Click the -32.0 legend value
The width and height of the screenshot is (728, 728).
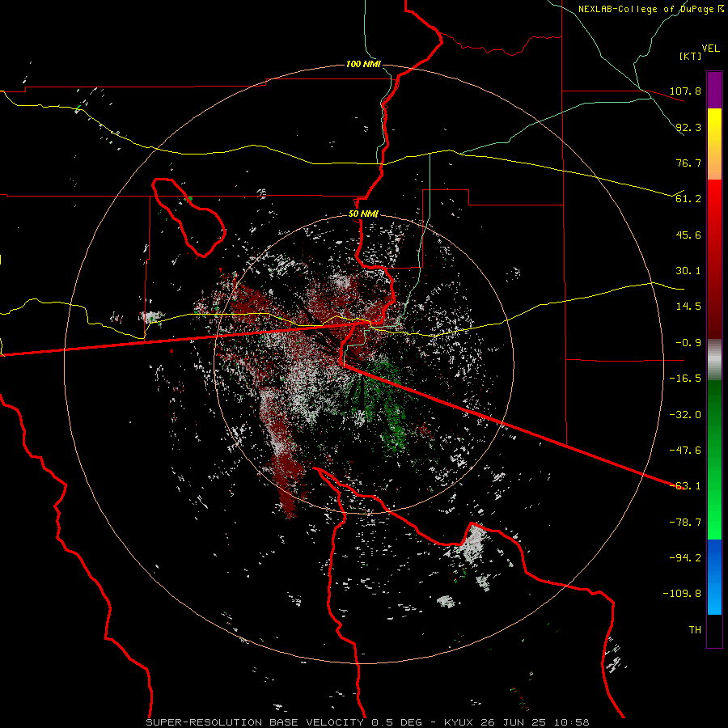tap(685, 415)
